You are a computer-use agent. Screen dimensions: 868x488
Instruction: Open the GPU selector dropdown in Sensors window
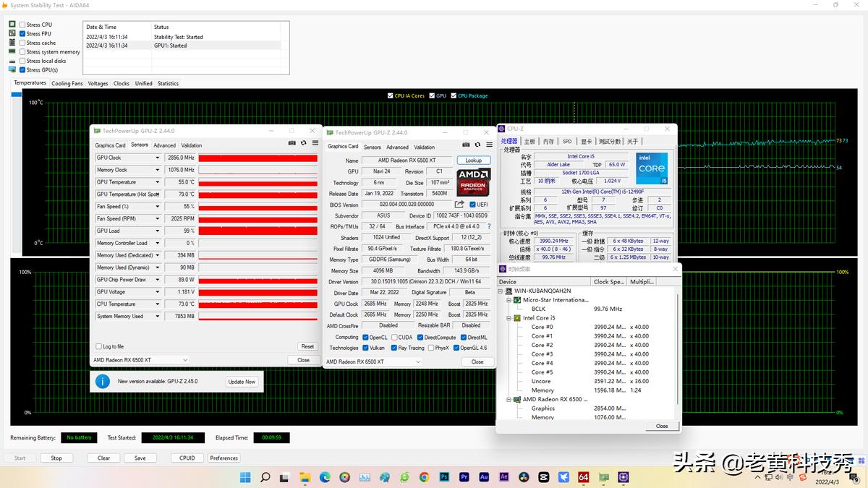click(184, 360)
